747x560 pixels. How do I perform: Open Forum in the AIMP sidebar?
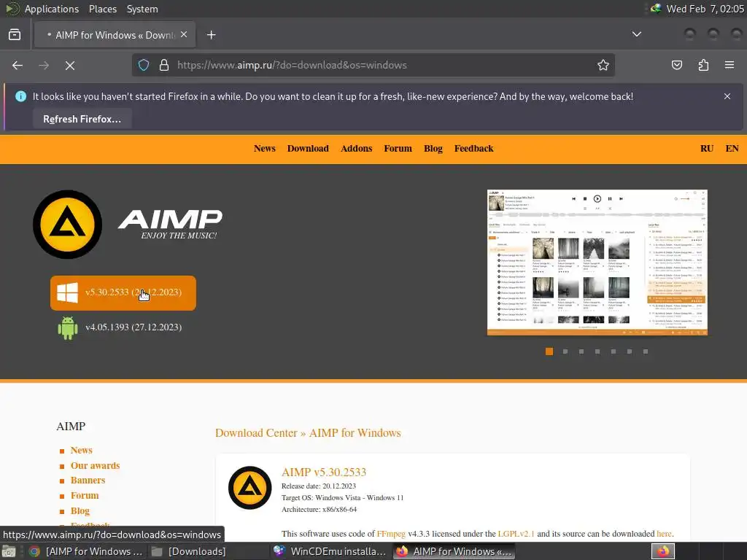85,496
